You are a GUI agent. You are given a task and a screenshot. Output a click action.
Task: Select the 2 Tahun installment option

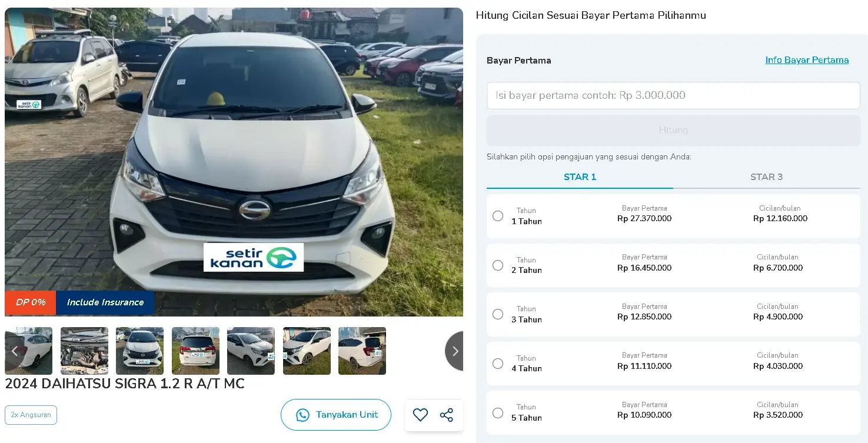coord(498,265)
